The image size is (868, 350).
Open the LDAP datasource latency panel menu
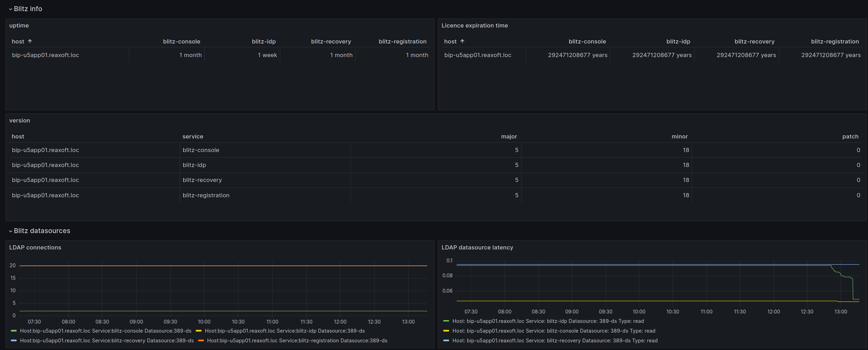coord(477,247)
